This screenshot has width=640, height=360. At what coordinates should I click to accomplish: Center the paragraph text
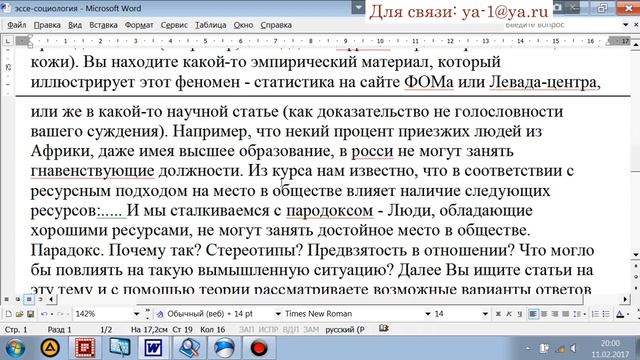pyautogui.click(x=544, y=314)
